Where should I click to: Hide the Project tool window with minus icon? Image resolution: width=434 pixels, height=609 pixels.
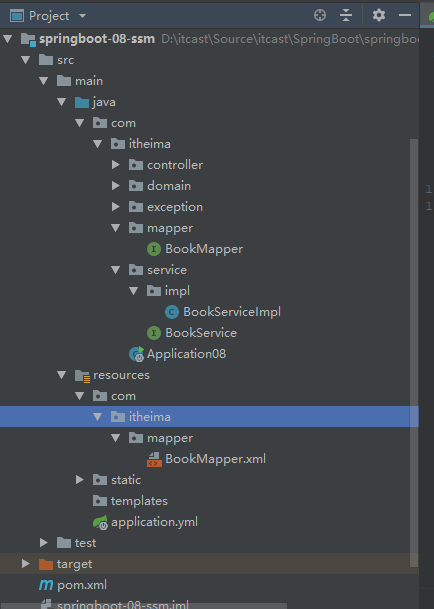[405, 16]
